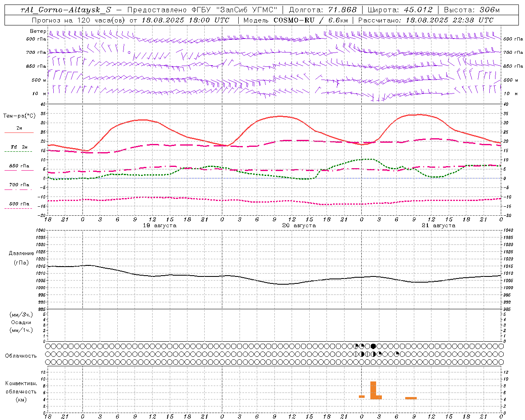This screenshot has height=420, width=525.
Task: Click the 20 августа date label
Action: pyautogui.click(x=299, y=226)
